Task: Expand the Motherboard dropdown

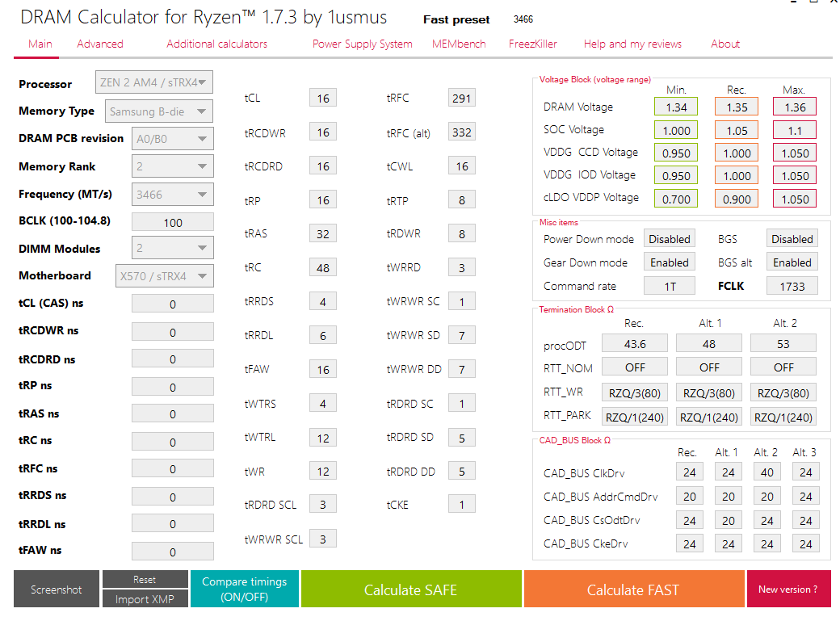Action: [165, 276]
